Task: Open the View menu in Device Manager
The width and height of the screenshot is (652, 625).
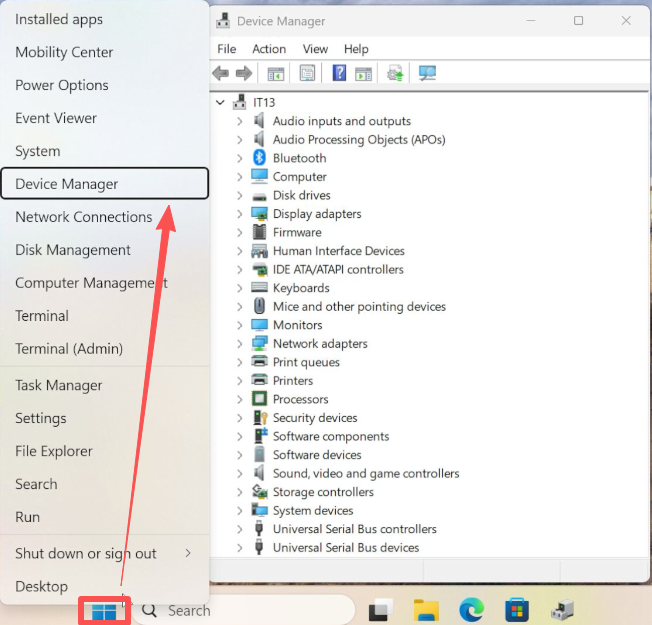Action: click(x=315, y=49)
